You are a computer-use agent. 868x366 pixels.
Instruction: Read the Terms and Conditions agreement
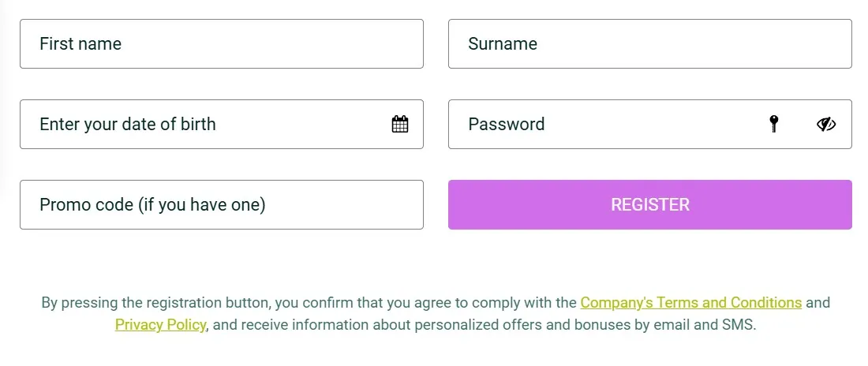pos(690,303)
